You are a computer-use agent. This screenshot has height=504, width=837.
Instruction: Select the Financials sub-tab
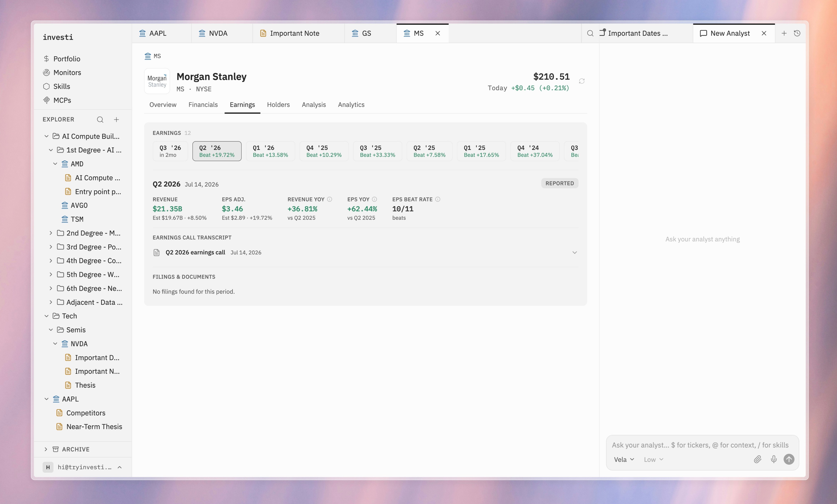pos(203,105)
